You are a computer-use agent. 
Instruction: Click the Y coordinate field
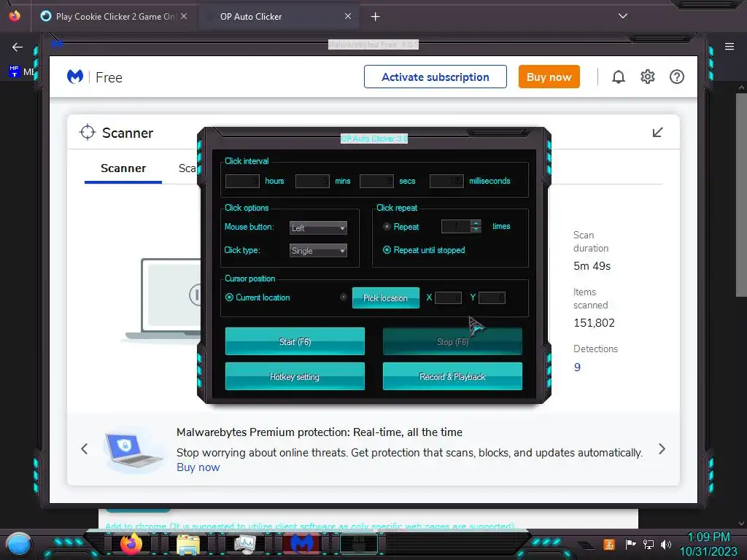point(492,297)
